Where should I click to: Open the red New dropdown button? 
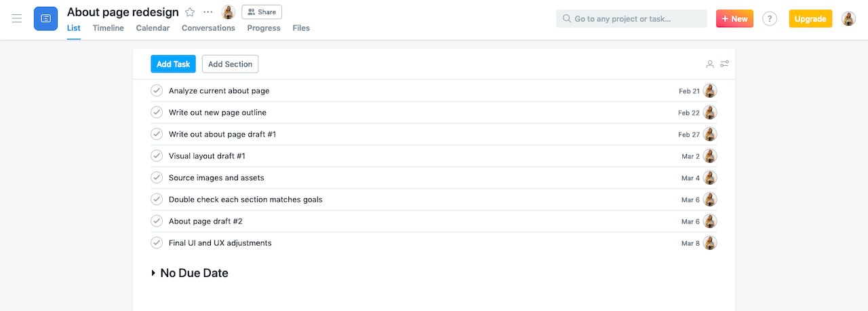pyautogui.click(x=734, y=19)
